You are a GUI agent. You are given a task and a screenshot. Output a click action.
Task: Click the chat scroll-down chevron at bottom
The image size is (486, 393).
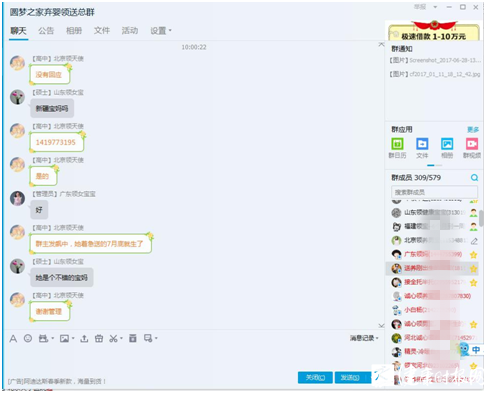coord(381,325)
